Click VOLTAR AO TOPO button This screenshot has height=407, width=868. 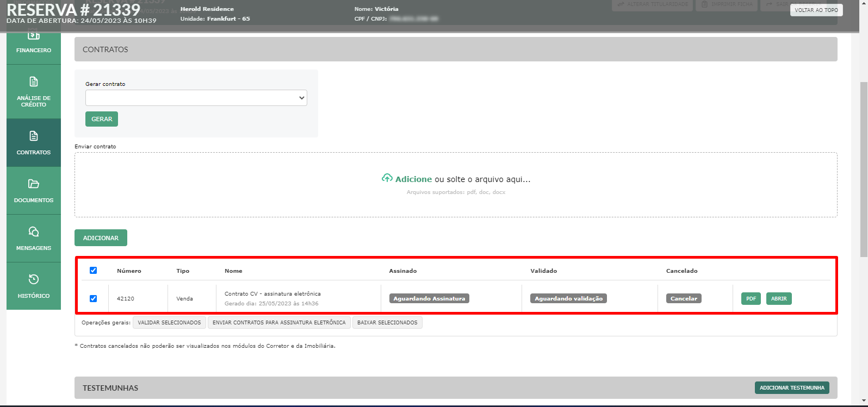pyautogui.click(x=816, y=10)
